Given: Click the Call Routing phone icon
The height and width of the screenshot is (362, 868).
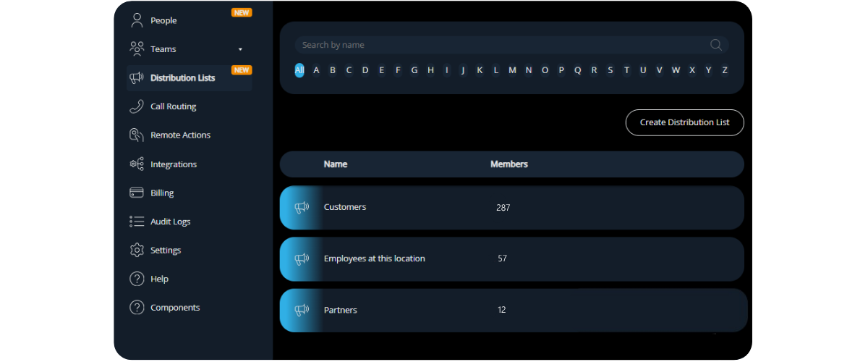Looking at the screenshot, I should (x=137, y=106).
